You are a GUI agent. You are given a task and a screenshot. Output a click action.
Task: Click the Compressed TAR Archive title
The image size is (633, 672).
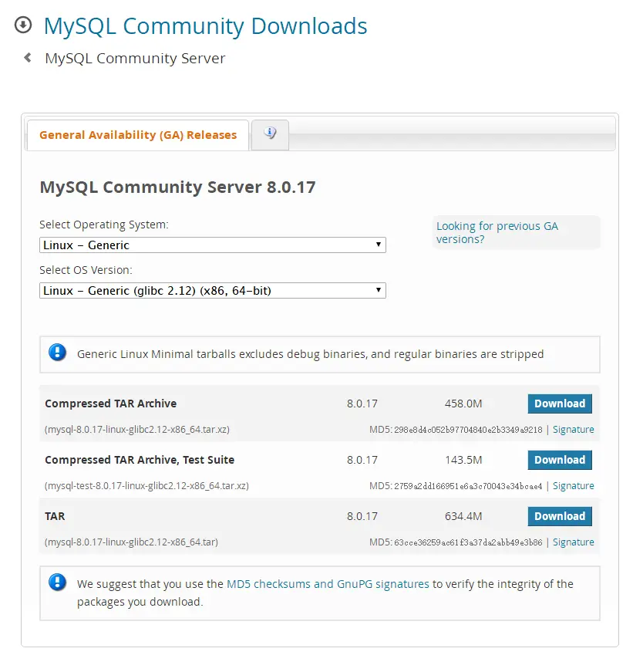pyautogui.click(x=111, y=404)
